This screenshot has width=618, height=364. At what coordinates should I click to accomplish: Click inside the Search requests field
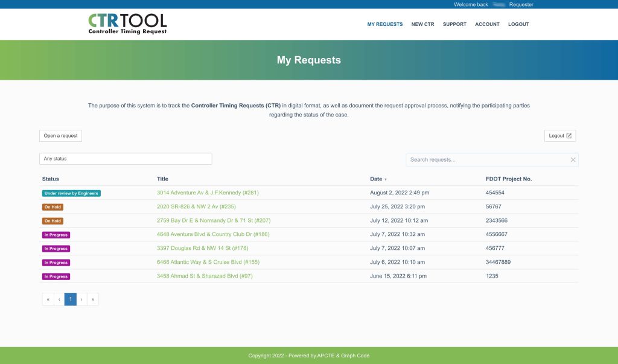tap(483, 159)
